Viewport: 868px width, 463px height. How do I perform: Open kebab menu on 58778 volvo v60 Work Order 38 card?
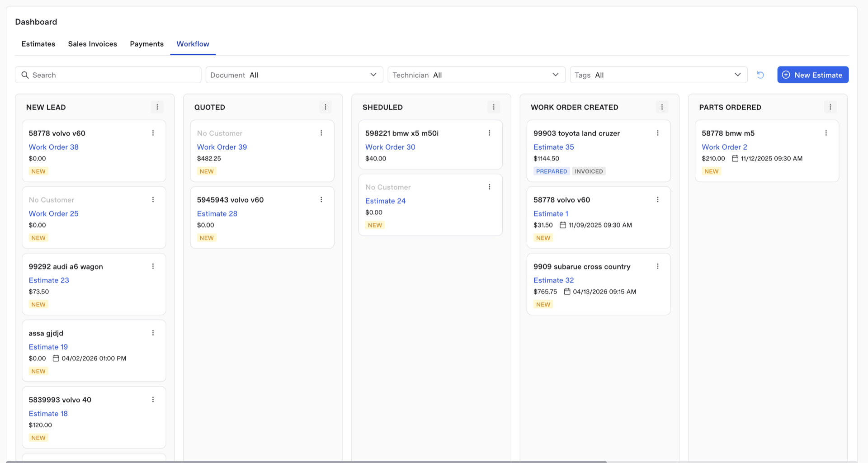pos(153,133)
